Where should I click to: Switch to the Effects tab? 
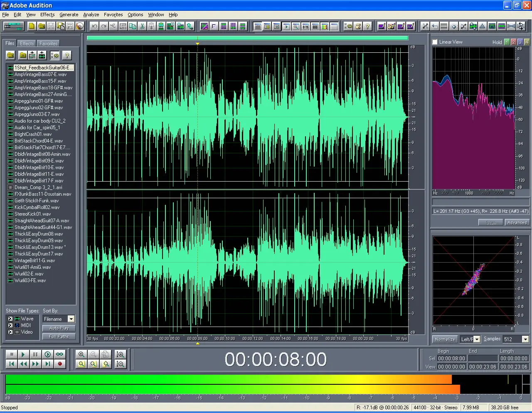(26, 43)
